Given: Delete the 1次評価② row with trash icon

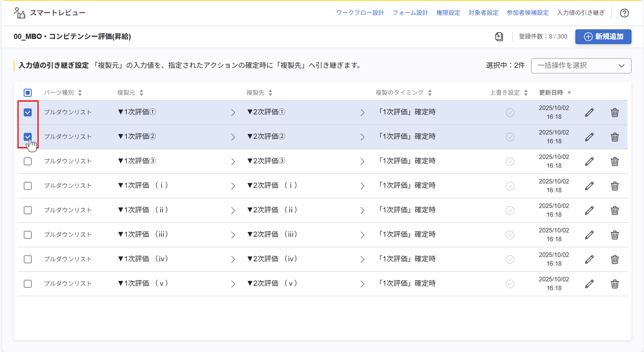Looking at the screenshot, I should (x=615, y=137).
